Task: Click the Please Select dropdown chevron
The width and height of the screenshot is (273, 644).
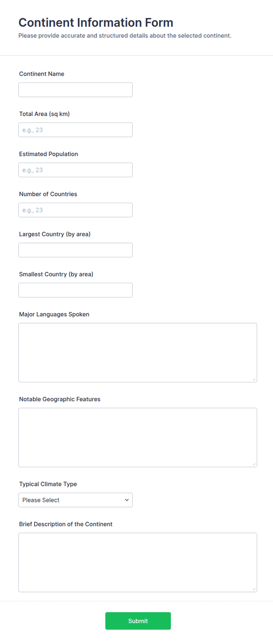Action: 127,500
